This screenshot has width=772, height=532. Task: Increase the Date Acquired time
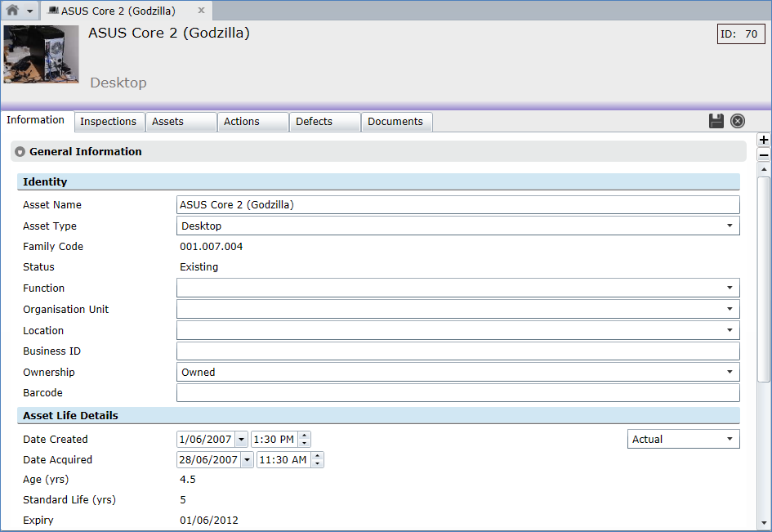tap(318, 456)
